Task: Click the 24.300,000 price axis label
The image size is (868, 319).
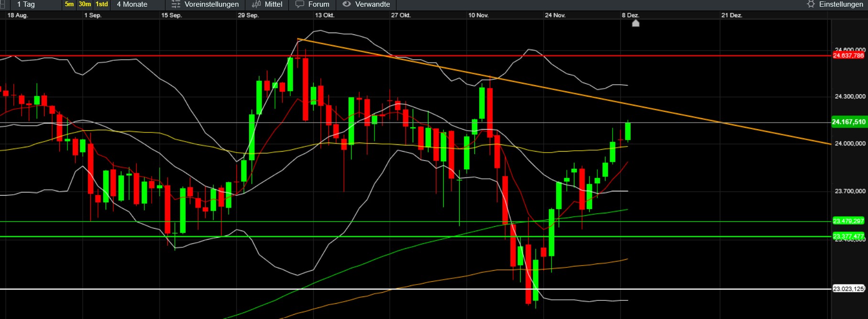Action: pyautogui.click(x=850, y=97)
